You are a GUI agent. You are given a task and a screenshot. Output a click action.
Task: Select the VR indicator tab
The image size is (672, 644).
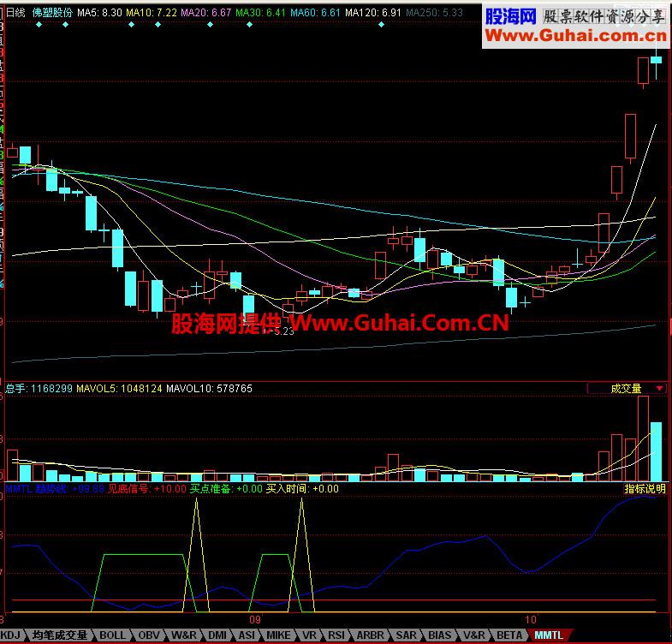(x=309, y=635)
